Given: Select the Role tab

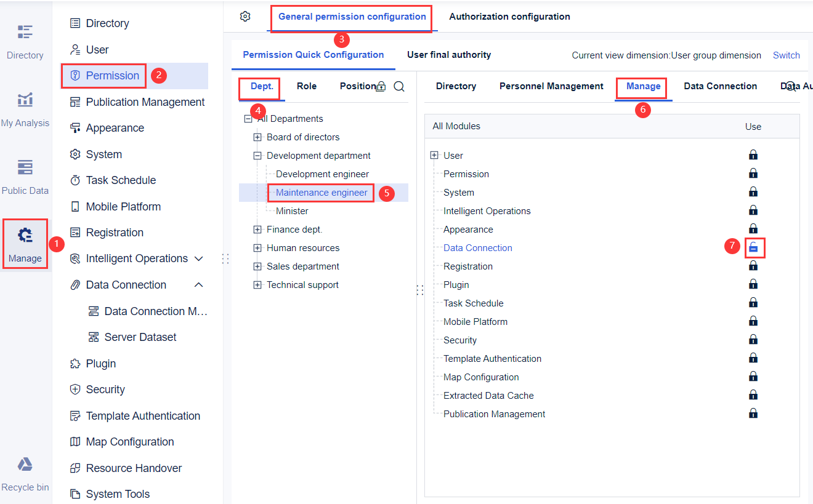Looking at the screenshot, I should (x=307, y=86).
